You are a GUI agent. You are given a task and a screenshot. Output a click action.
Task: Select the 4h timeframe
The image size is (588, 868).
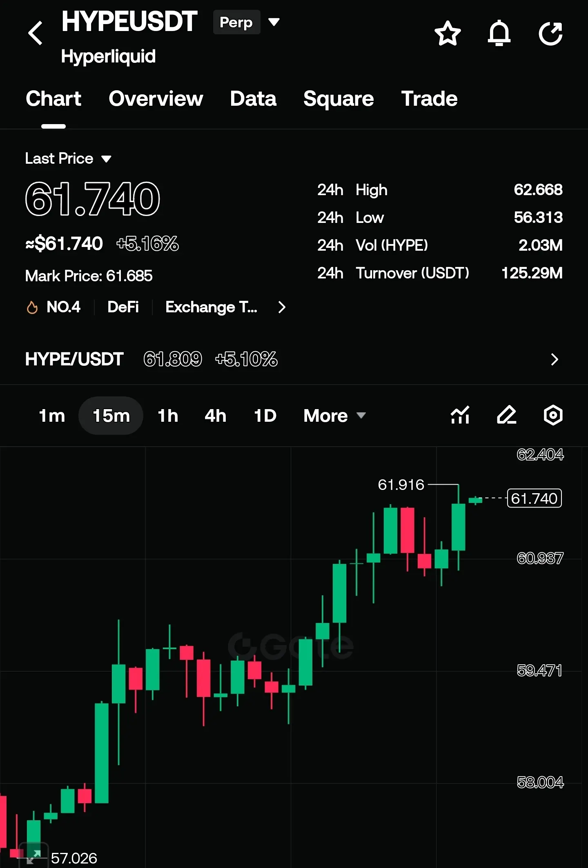click(x=216, y=416)
